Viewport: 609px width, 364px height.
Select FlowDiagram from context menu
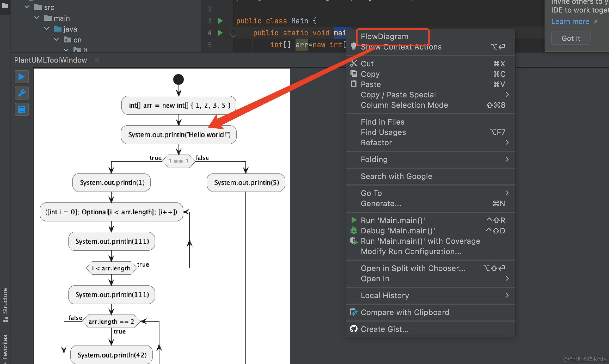click(x=384, y=36)
